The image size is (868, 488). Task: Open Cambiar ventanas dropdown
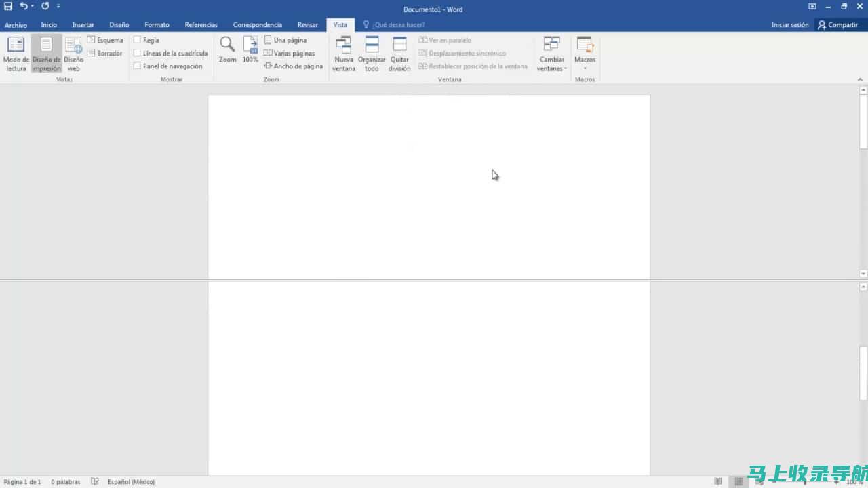tap(552, 54)
